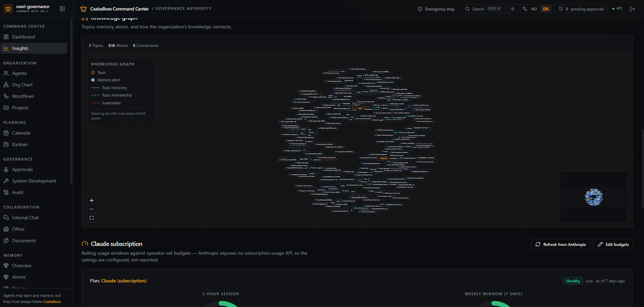
Task: Click the CsabaBoss Command Center crown icon
Action: pyautogui.click(x=84, y=9)
